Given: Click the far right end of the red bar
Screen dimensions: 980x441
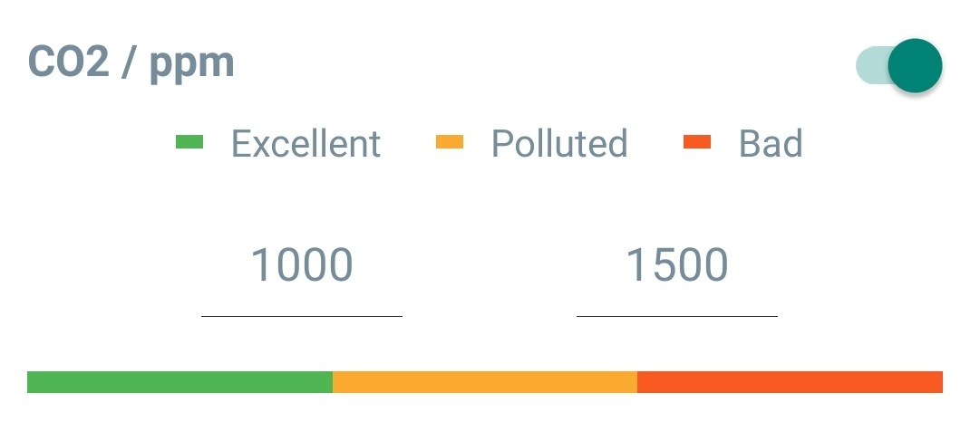Looking at the screenshot, I should (x=938, y=382).
